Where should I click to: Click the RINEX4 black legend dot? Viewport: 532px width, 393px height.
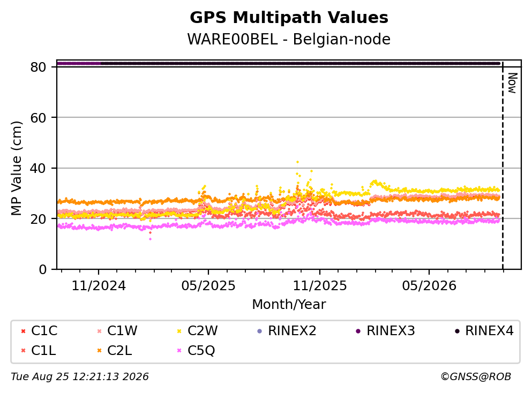tap(457, 331)
